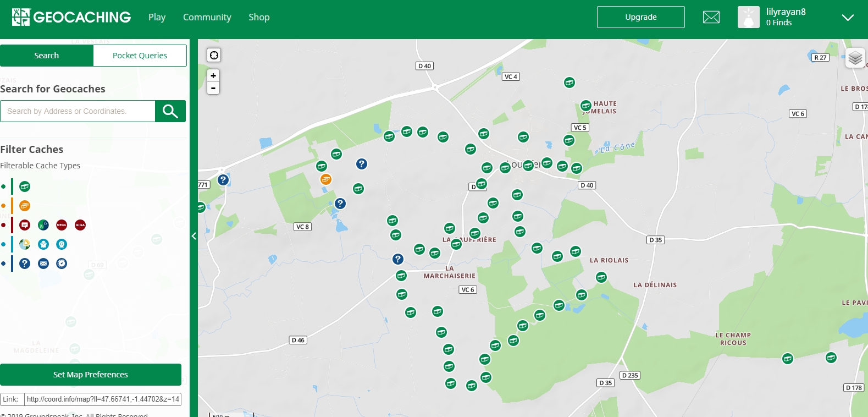Viewport: 868px width, 417px height.
Task: Collapse the sidebar with the arrow handle
Action: [193, 236]
